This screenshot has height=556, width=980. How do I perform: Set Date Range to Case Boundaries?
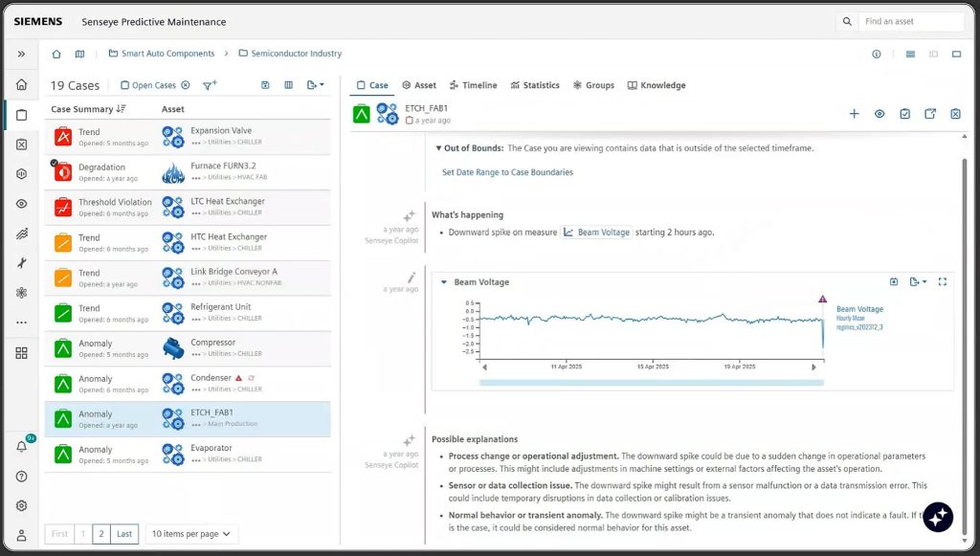[507, 172]
